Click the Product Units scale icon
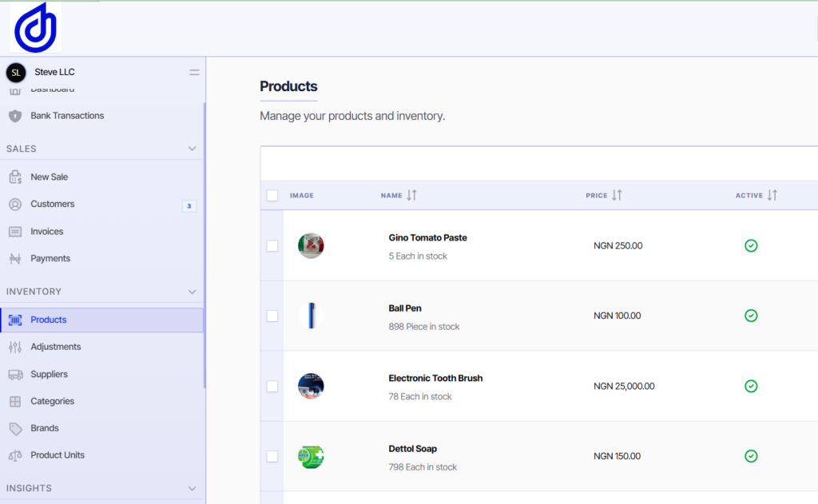This screenshot has width=818, height=504. [15, 455]
